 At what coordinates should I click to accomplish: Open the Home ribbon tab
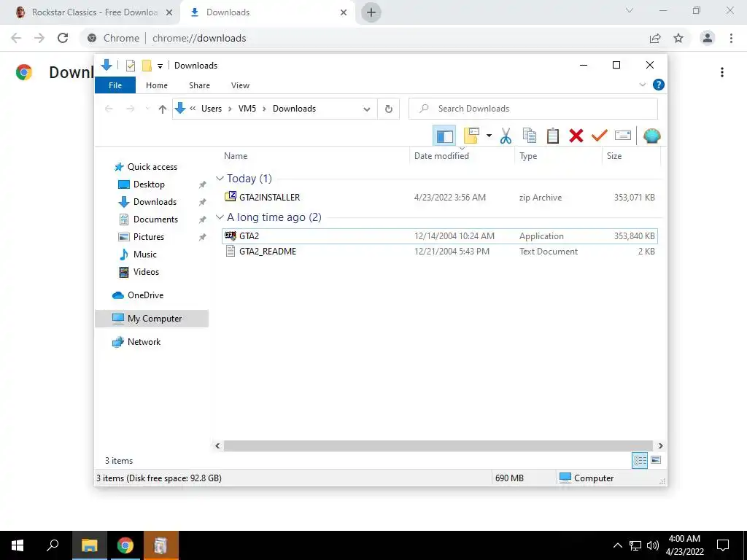157,85
